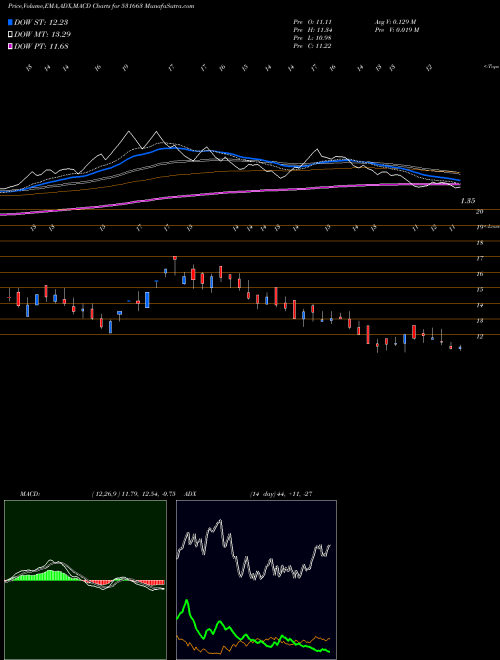Click the Pre H: 11.34 value
The width and height of the screenshot is (500, 660).
[312, 30]
